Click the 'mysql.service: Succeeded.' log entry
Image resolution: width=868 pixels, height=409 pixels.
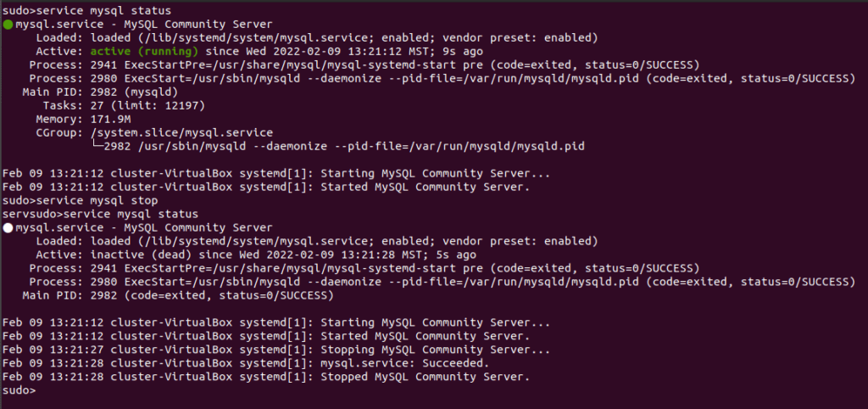pyautogui.click(x=247, y=363)
